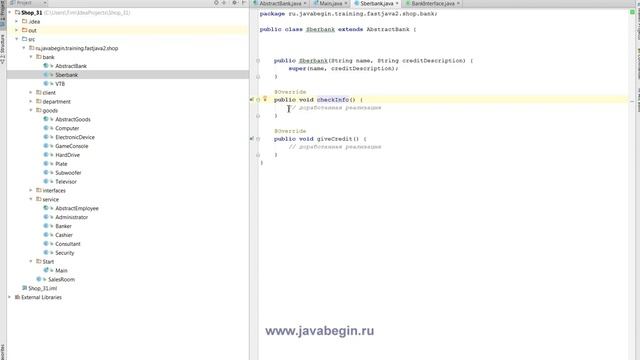
Task: Fold the Sberbank constructor body
Action: click(258, 61)
